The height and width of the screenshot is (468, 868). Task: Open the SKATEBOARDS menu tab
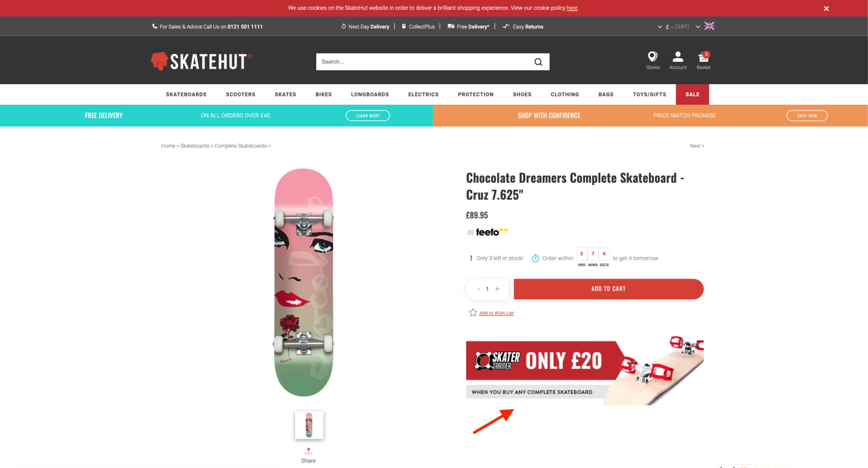[x=186, y=95]
